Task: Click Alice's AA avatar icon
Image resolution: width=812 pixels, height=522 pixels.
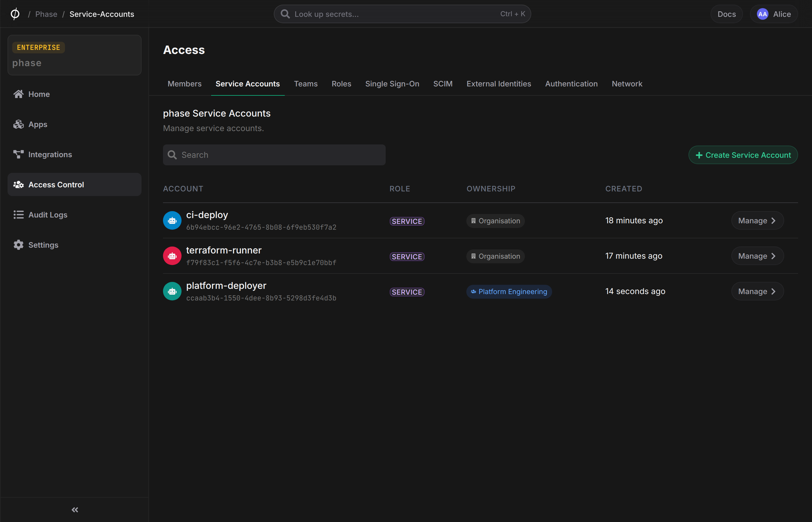Action: 762,14
